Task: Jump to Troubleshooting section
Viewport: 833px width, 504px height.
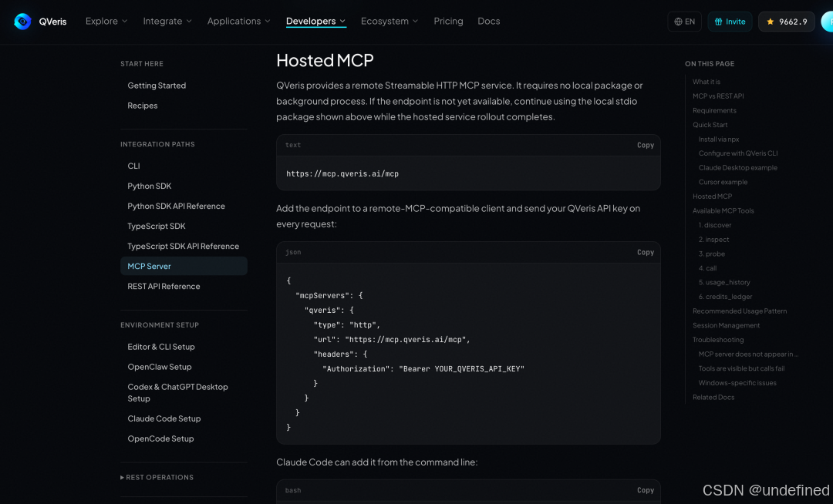Action: pos(718,340)
